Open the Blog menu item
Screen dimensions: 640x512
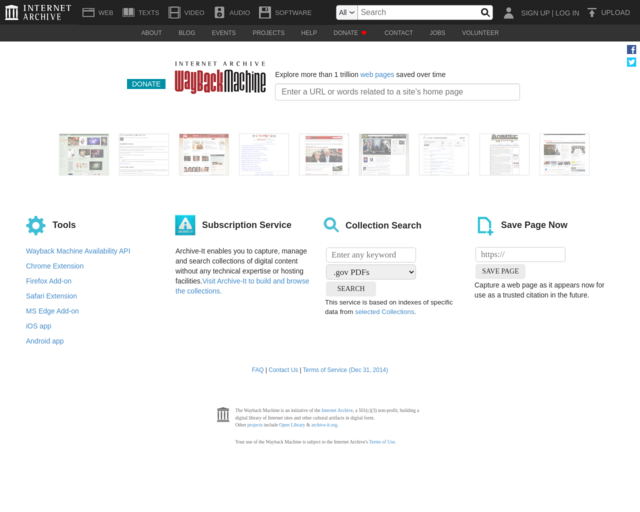[x=187, y=33]
